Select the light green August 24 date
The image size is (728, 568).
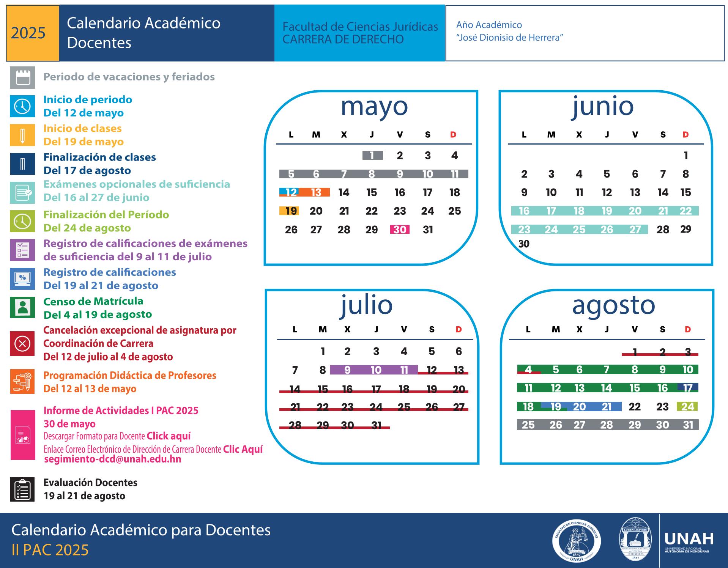pos(688,407)
